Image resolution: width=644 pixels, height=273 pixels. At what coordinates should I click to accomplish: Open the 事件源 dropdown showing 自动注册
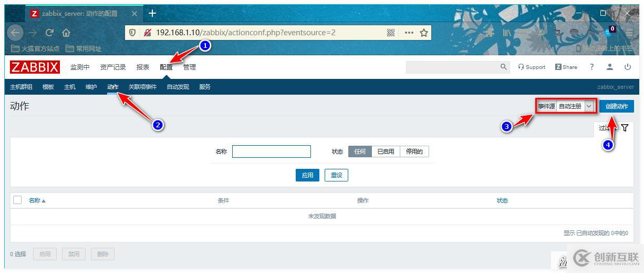pos(575,106)
